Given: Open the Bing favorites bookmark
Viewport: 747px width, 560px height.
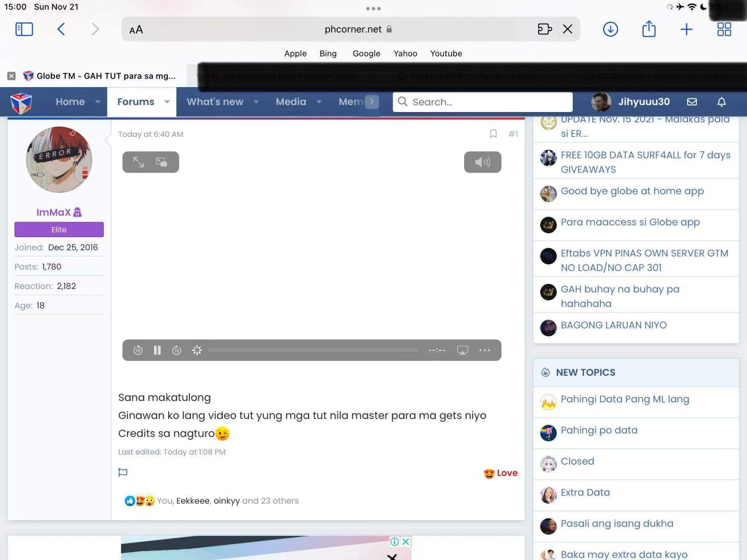Looking at the screenshot, I should coord(328,54).
